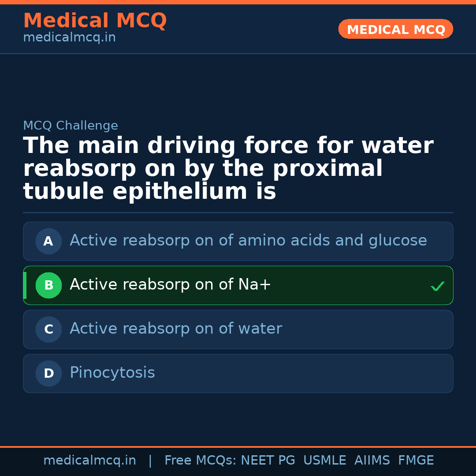
Task: Open the medicalmcq.in link in the footer
Action: pos(89,461)
